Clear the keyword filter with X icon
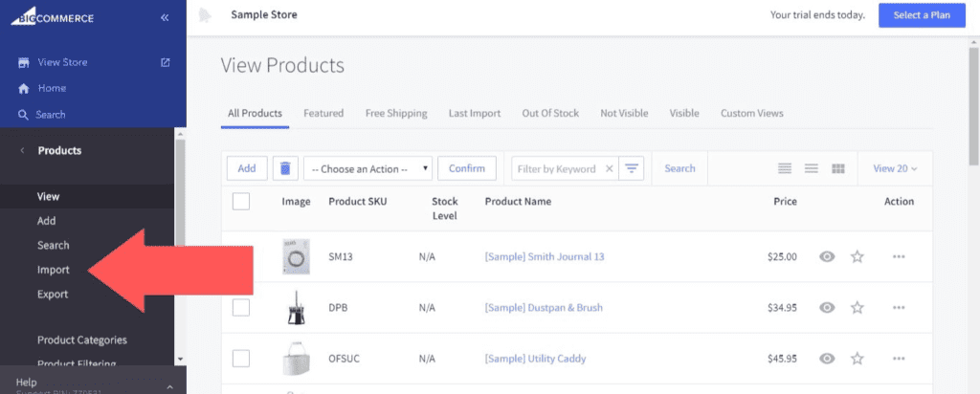The height and width of the screenshot is (394, 980). 610,168
